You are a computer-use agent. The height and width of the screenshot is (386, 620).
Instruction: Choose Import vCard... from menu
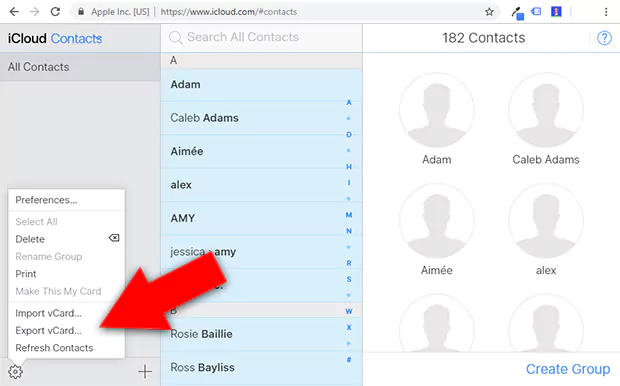click(48, 313)
